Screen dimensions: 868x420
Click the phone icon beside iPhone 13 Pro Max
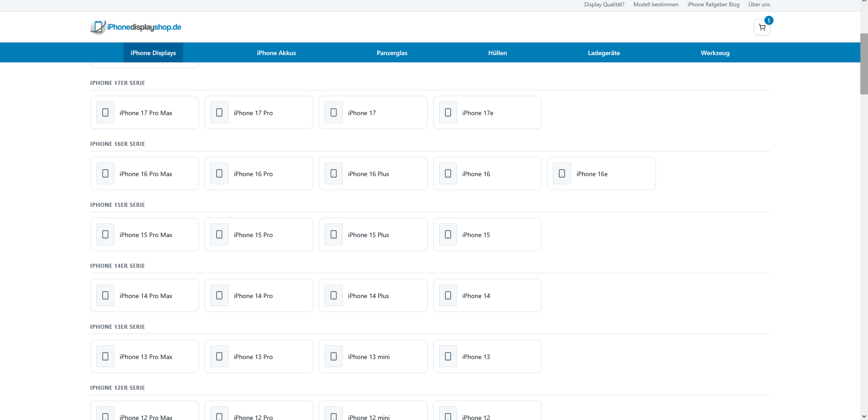click(105, 356)
